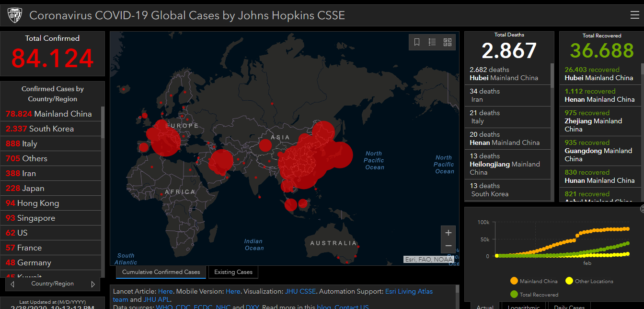Select the Daily Cases chart tab
The width and height of the screenshot is (644, 309).
(x=569, y=307)
